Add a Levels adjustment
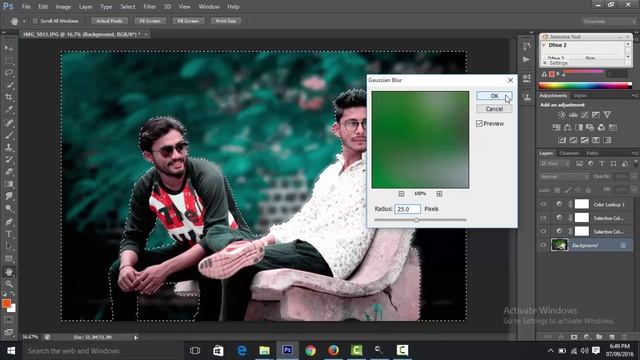Viewport: 640px width, 360px height. point(573,115)
